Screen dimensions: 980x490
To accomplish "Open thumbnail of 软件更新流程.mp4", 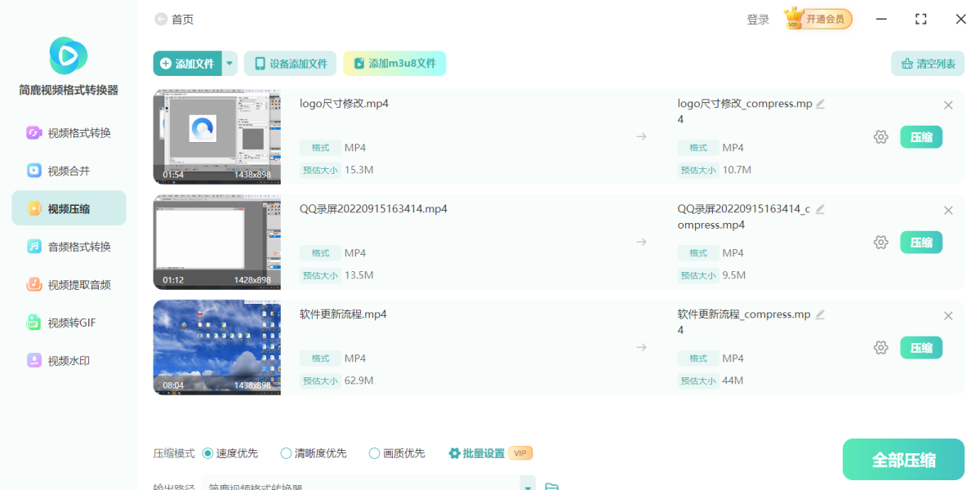I will pos(217,348).
